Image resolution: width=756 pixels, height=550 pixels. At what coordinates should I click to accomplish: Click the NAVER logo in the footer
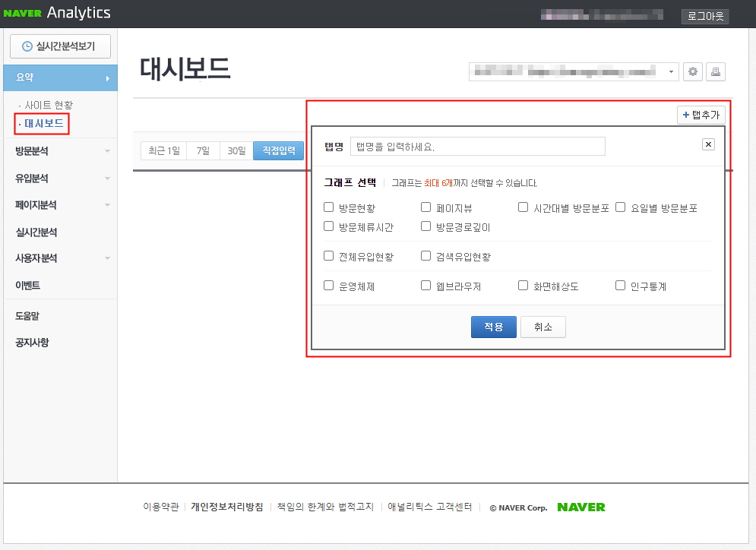[x=580, y=507]
